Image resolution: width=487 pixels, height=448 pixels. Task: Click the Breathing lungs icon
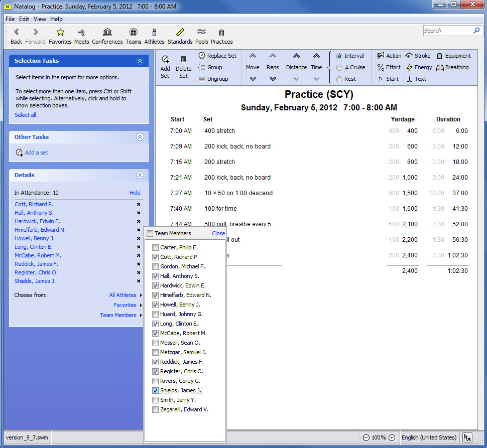tap(440, 67)
